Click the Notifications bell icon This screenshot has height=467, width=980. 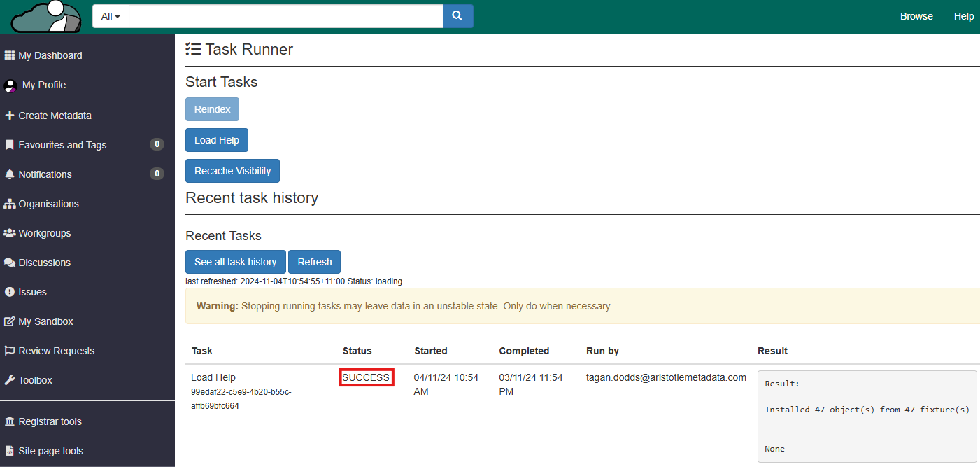coord(10,174)
